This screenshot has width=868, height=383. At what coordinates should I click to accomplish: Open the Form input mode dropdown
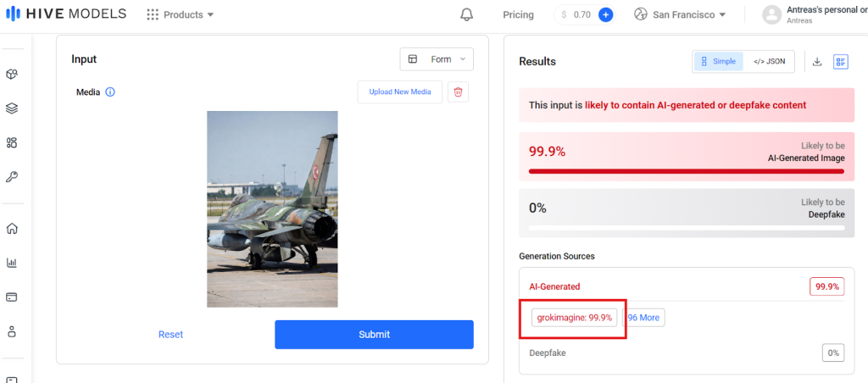[437, 59]
